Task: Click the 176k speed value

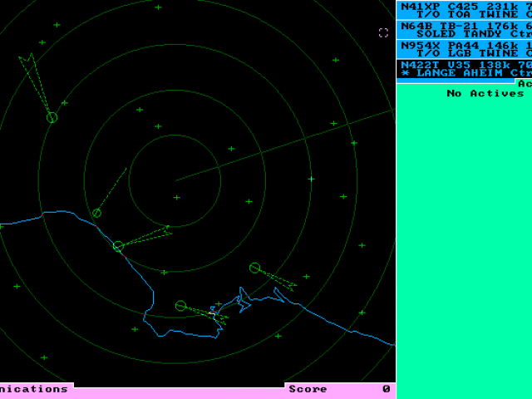Action: click(502, 26)
